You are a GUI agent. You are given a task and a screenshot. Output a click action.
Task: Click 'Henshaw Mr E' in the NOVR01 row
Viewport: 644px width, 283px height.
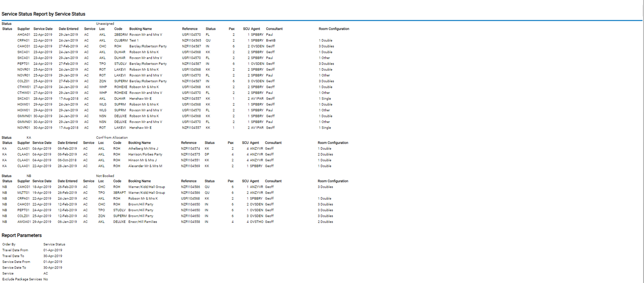140,128
